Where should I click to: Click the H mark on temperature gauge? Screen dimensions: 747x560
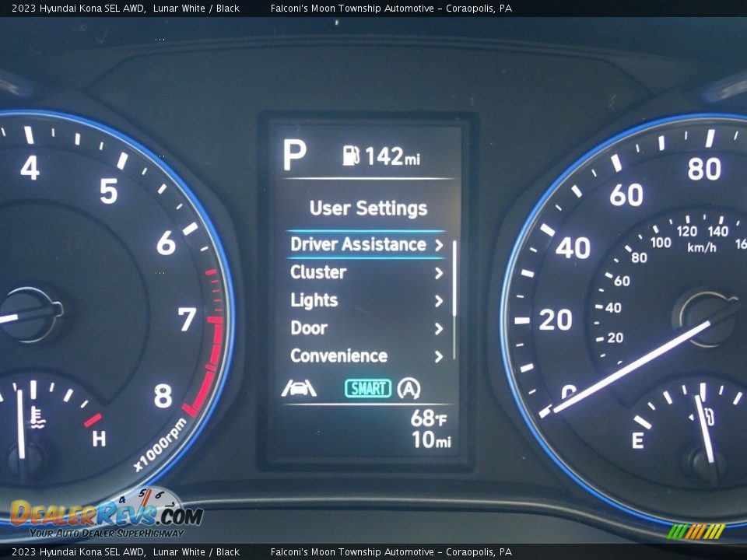click(99, 439)
